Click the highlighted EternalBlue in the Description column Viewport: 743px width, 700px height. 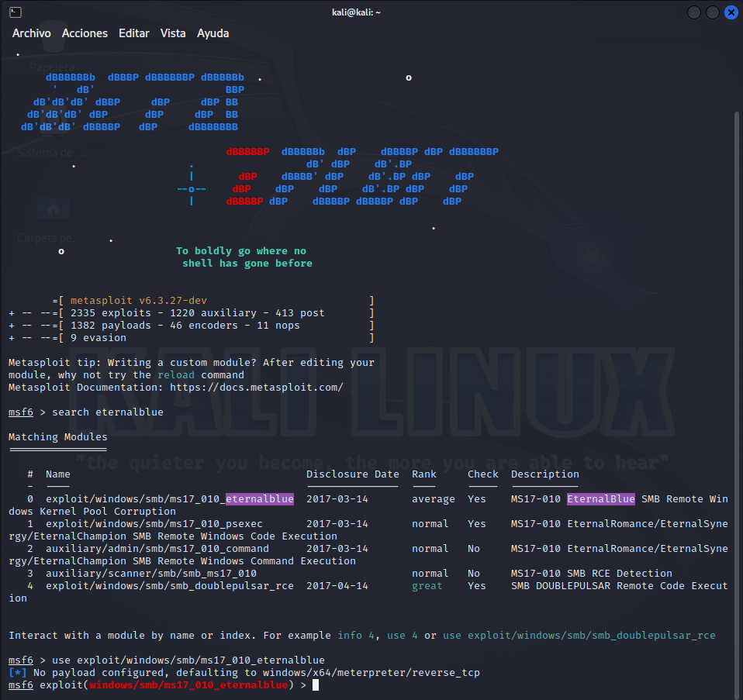600,499
